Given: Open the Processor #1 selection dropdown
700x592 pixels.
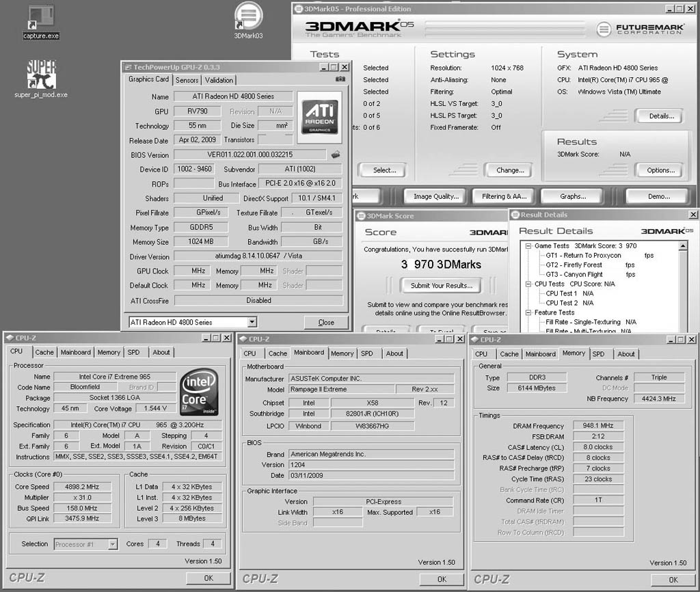Looking at the screenshot, I should click(x=113, y=544).
